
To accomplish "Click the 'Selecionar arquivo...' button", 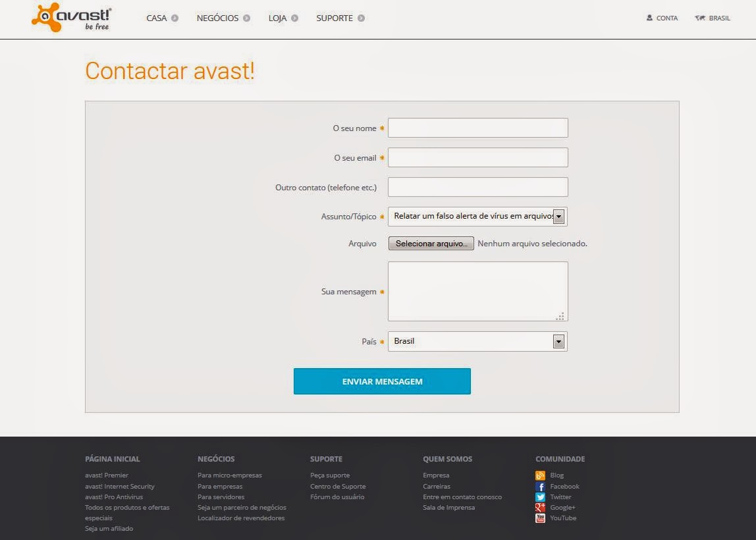I will [431, 244].
